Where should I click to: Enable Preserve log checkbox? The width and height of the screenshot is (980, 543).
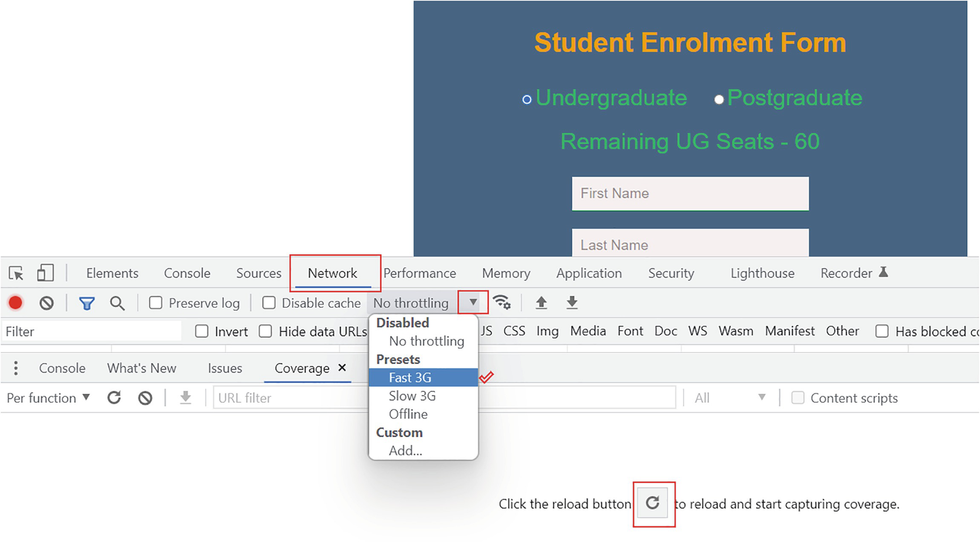[x=156, y=303]
